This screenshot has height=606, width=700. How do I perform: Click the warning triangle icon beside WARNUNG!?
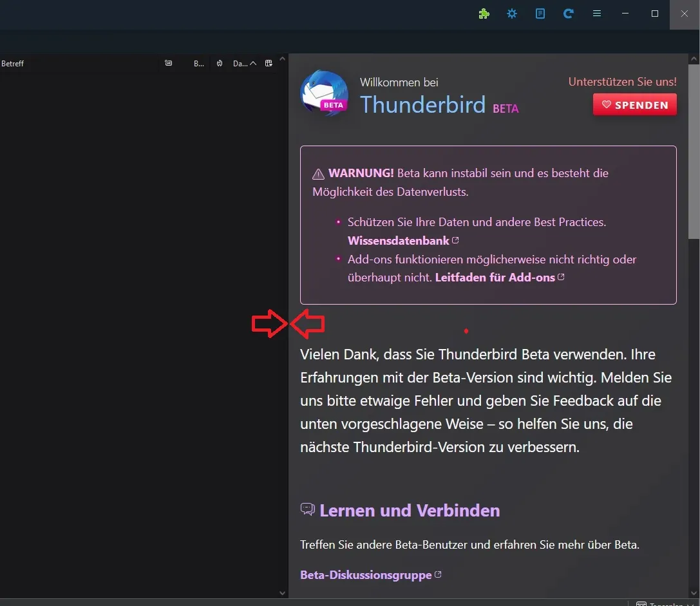pyautogui.click(x=318, y=174)
